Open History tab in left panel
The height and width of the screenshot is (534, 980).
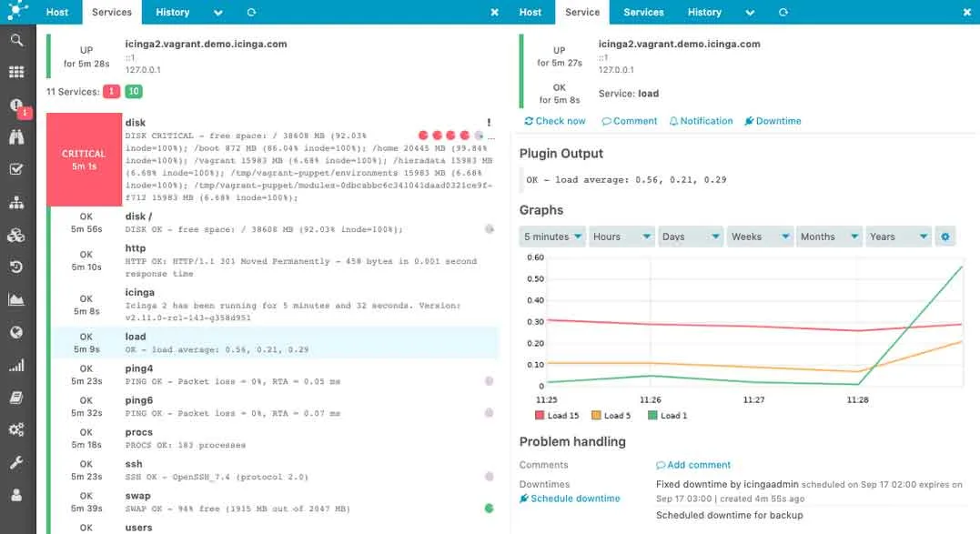(x=173, y=12)
